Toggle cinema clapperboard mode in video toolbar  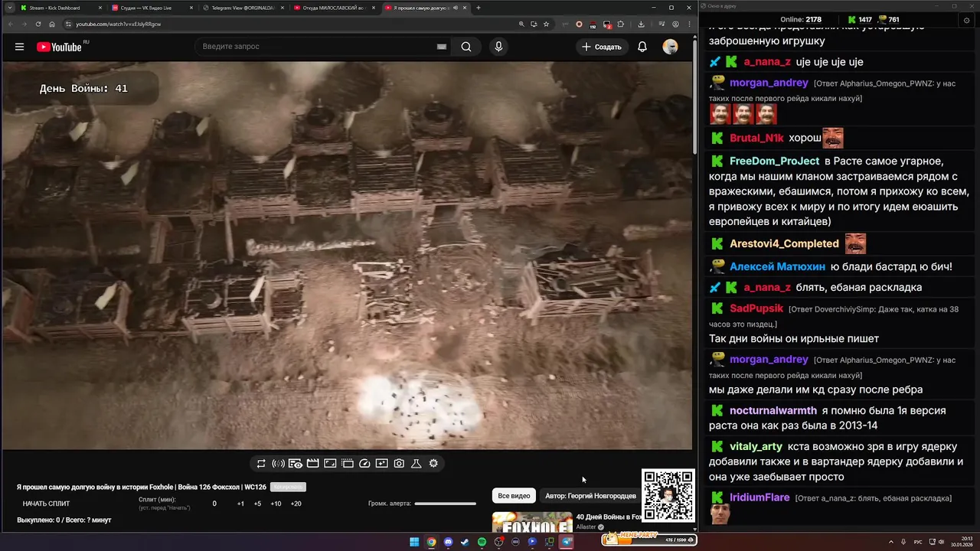[312, 464]
